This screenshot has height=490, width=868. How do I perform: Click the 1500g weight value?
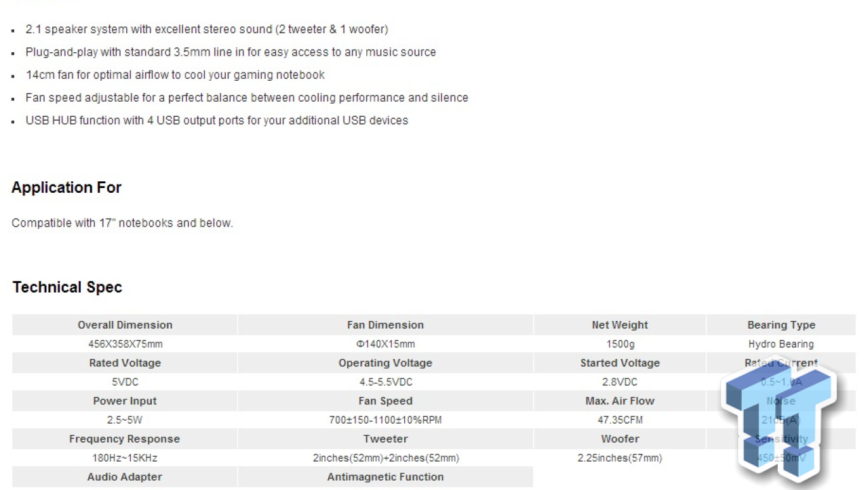[x=620, y=344]
